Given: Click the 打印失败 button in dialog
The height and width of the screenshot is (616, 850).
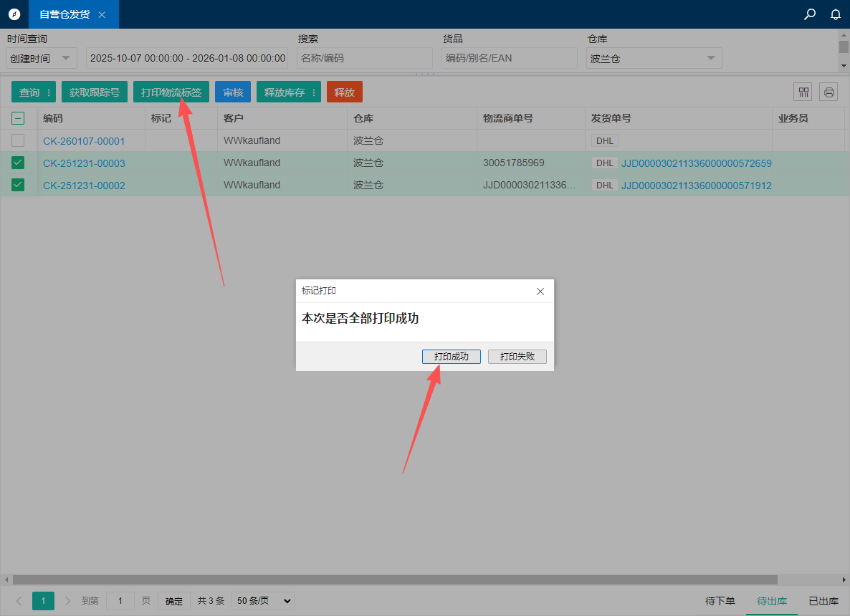Looking at the screenshot, I should pyautogui.click(x=517, y=357).
